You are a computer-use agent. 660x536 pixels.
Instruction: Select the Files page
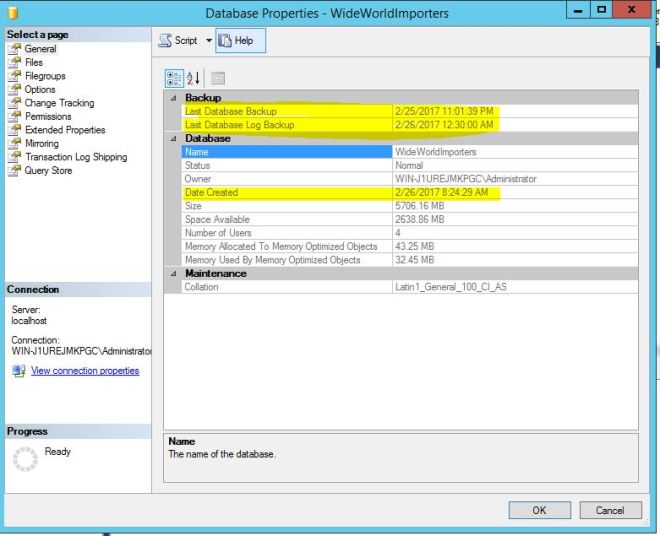click(34, 62)
